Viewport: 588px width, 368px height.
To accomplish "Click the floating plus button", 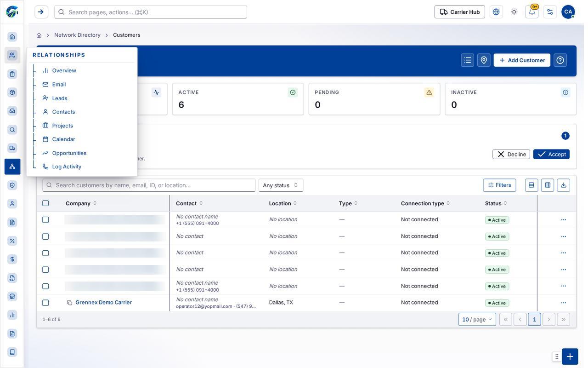I will coord(570,356).
